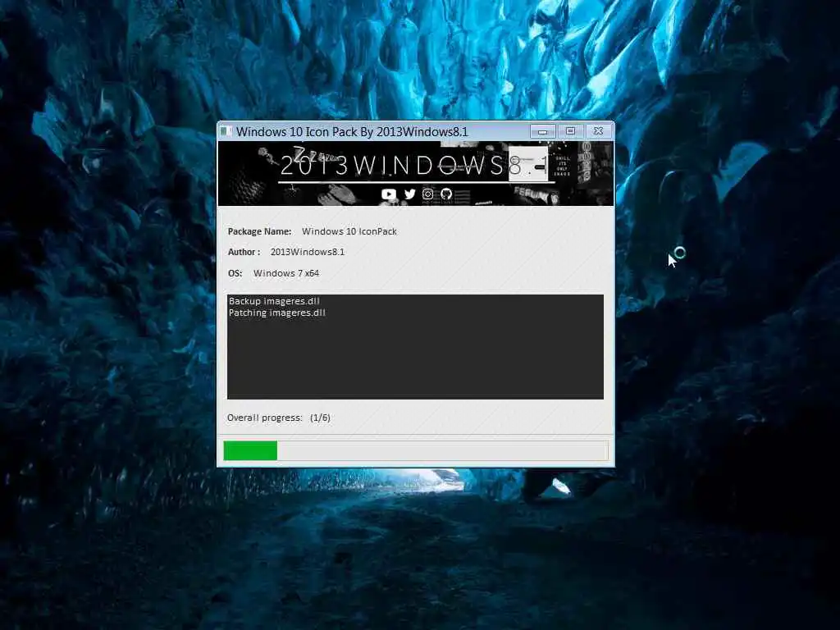Click the author value '2013Windows8.1'

(308, 252)
